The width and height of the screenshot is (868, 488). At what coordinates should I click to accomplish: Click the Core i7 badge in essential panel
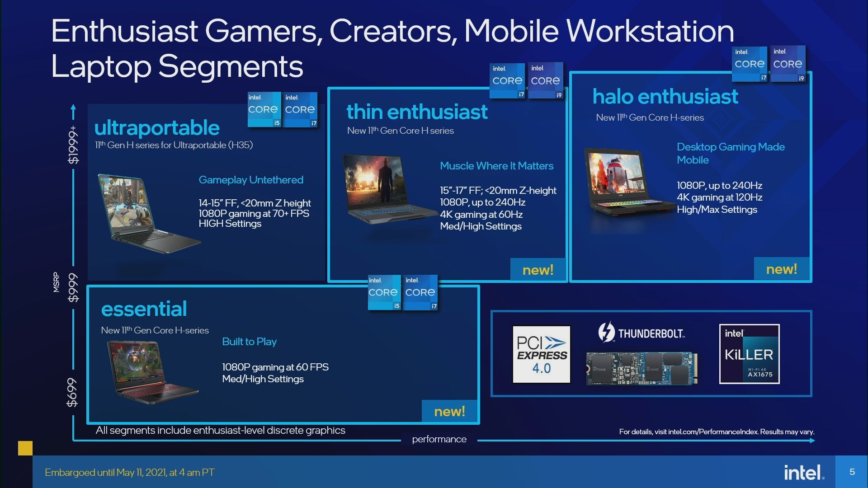[420, 292]
